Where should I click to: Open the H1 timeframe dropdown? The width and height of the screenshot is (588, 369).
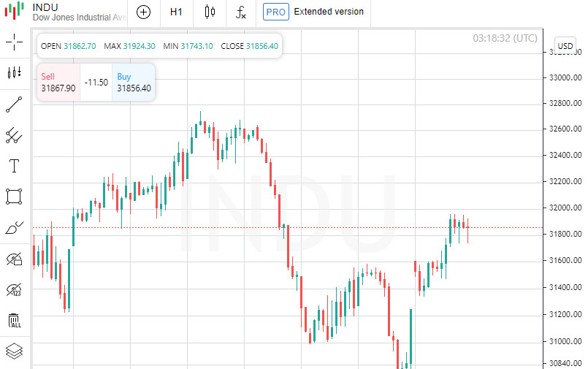tap(176, 12)
